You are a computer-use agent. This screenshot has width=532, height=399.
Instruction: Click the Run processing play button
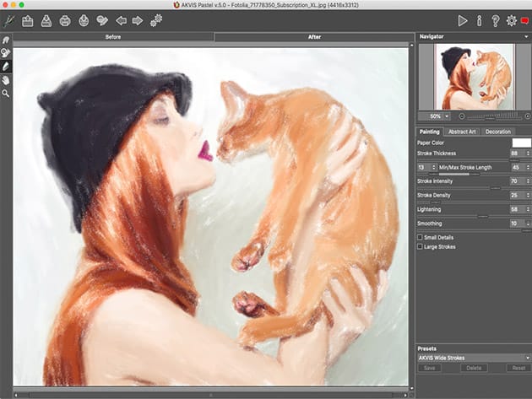coord(462,20)
